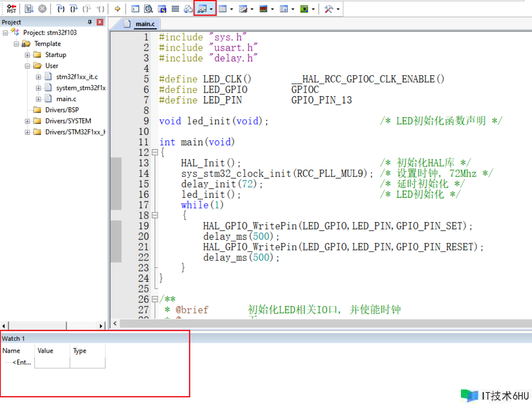Open the Command Window icon
The width and height of the screenshot is (532, 404).
(x=136, y=9)
